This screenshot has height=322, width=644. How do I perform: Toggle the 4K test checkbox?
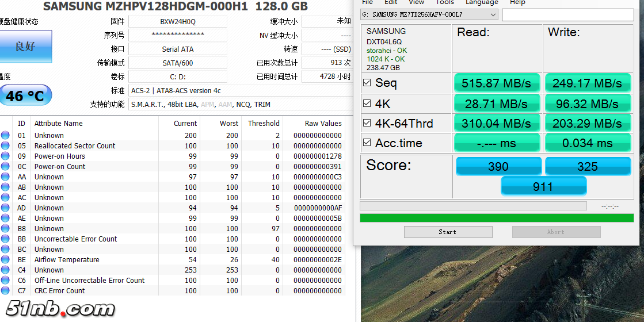(x=367, y=103)
